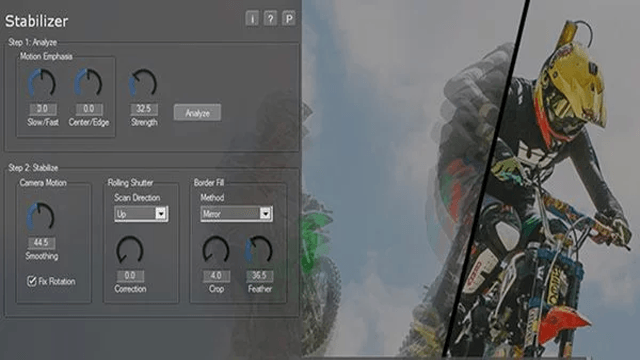Select the Strength value field showing 32.5
640x360 pixels.
[144, 109]
